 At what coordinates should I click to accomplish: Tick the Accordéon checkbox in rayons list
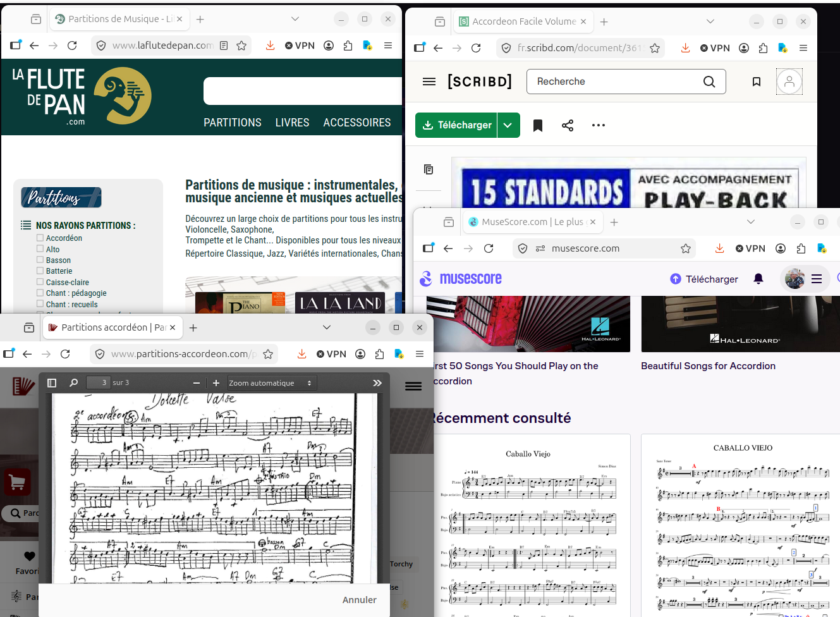(40, 238)
